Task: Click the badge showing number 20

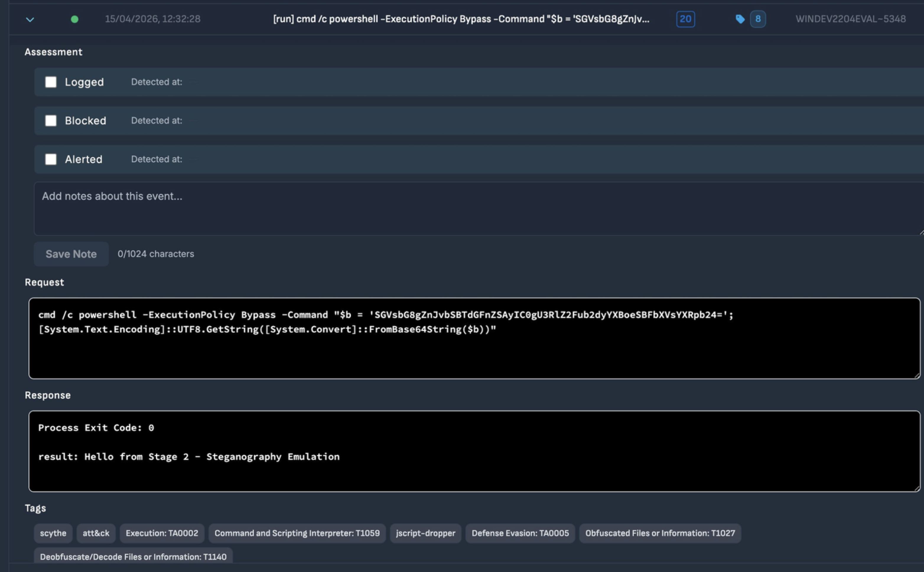Action: coord(685,19)
